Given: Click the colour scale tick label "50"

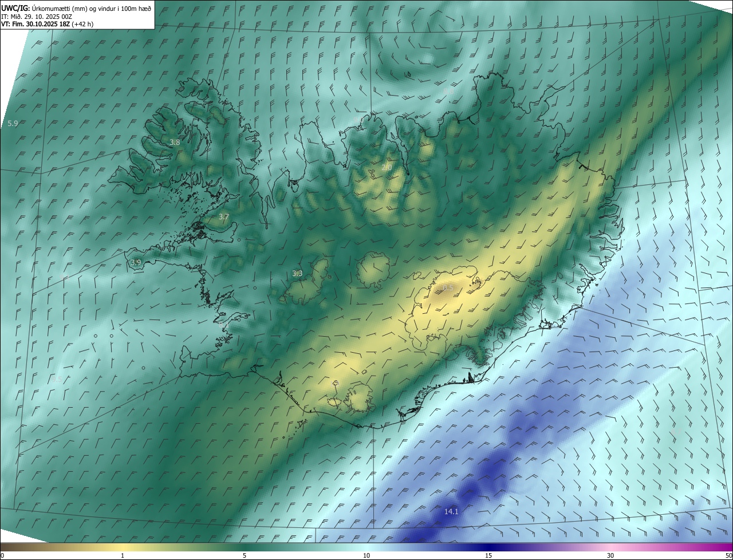Looking at the screenshot, I should [728, 555].
